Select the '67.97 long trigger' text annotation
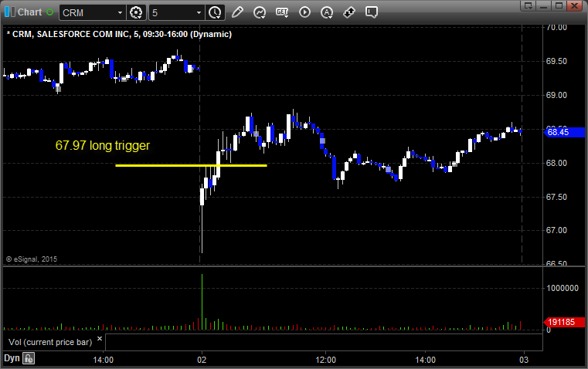Image resolution: width=588 pixels, height=369 pixels. pyautogui.click(x=102, y=145)
